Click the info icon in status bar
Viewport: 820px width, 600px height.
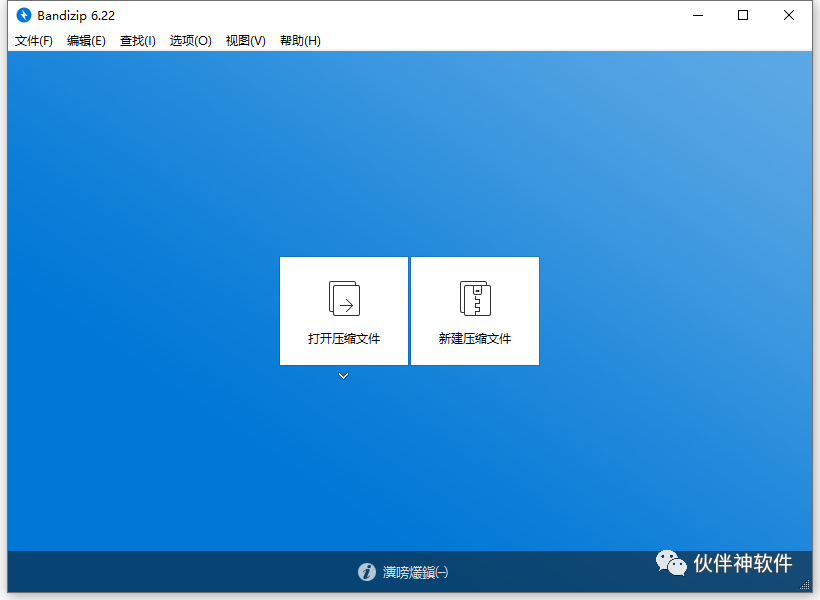point(367,572)
